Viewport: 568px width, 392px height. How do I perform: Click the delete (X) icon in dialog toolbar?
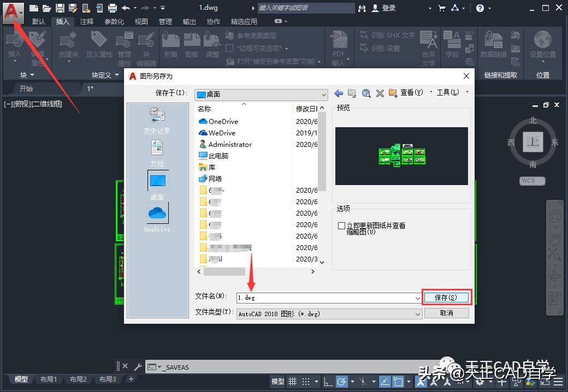380,93
